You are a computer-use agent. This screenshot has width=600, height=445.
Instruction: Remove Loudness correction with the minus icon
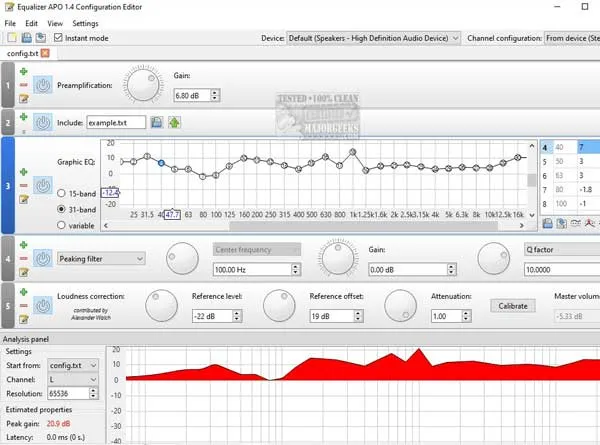point(24,306)
